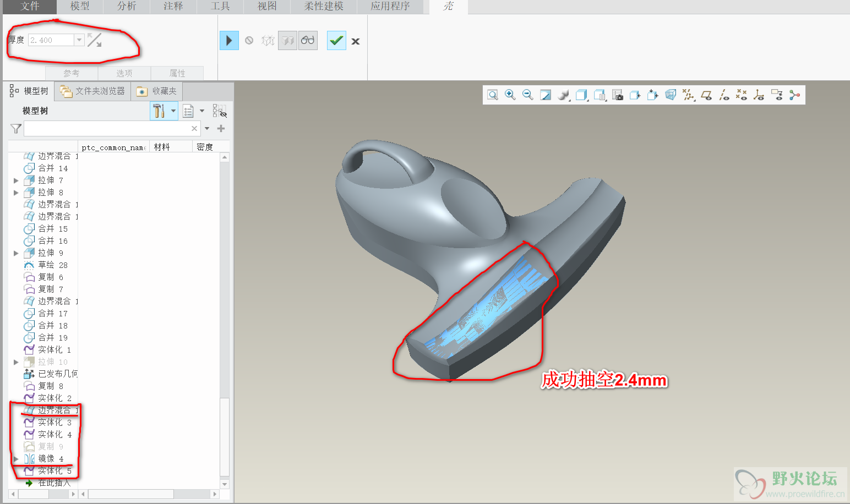Open dropdown arrow beside list show icon

202,111
